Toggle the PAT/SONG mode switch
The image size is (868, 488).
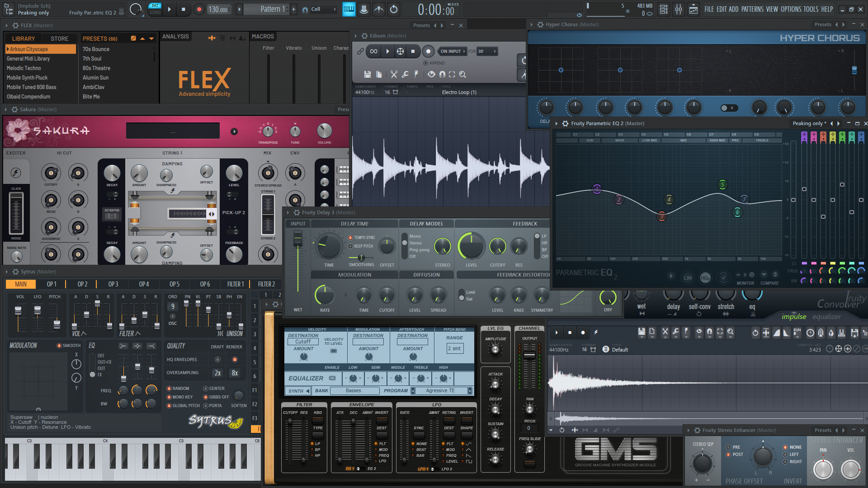155,9
